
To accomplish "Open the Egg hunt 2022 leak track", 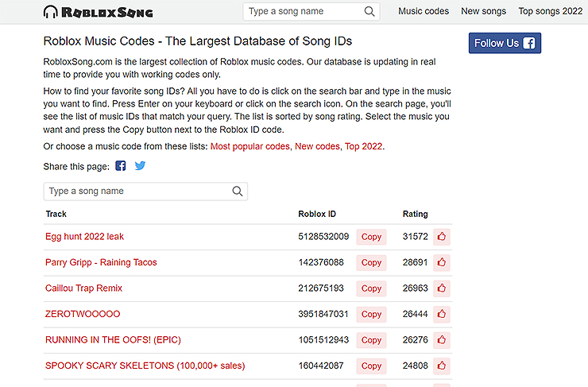I will pos(84,237).
